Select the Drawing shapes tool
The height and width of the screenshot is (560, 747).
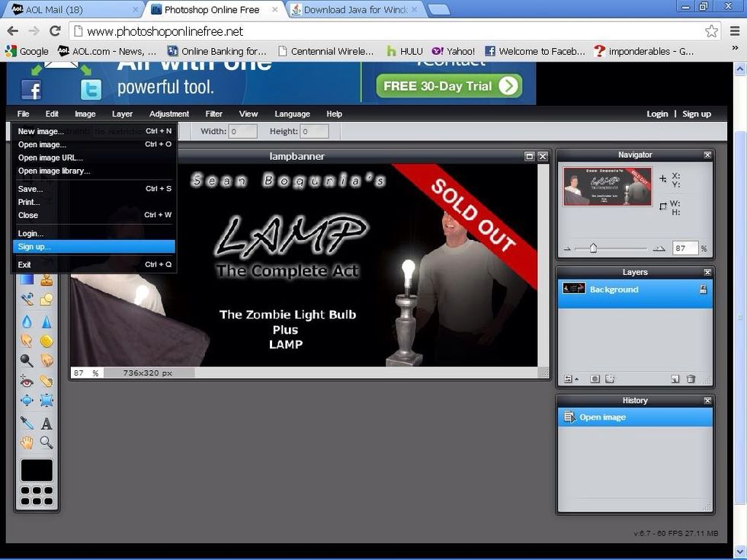pyautogui.click(x=46, y=299)
